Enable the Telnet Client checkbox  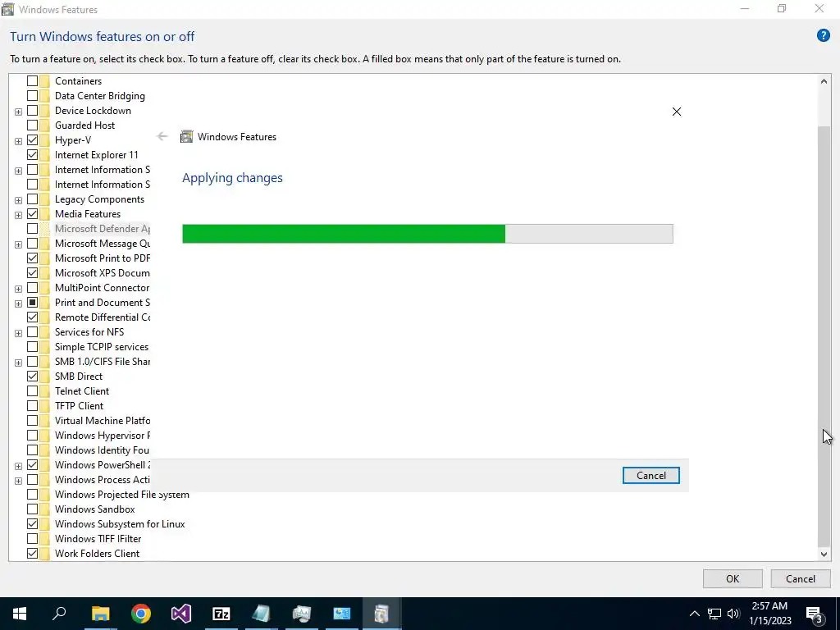click(32, 391)
